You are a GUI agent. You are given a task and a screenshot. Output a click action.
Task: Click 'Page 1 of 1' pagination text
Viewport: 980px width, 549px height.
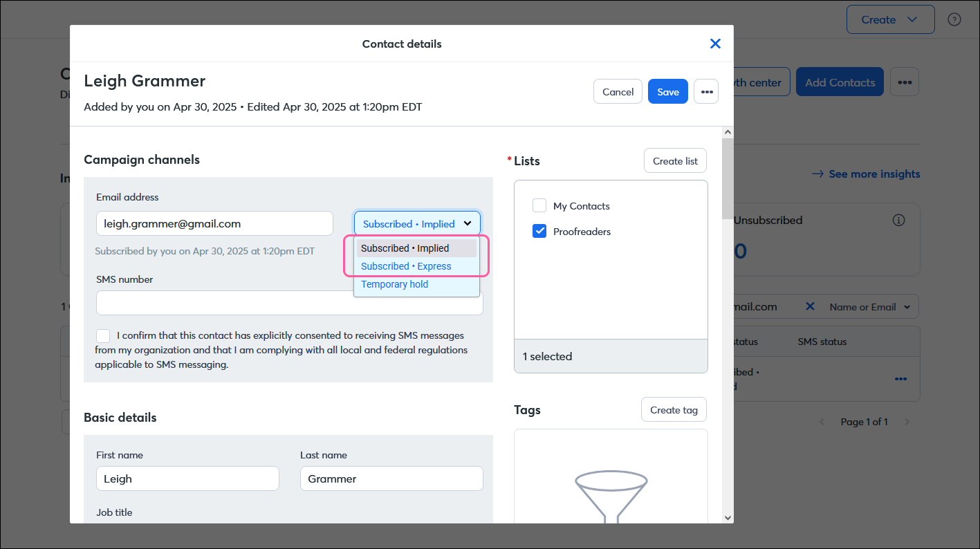[x=864, y=422]
